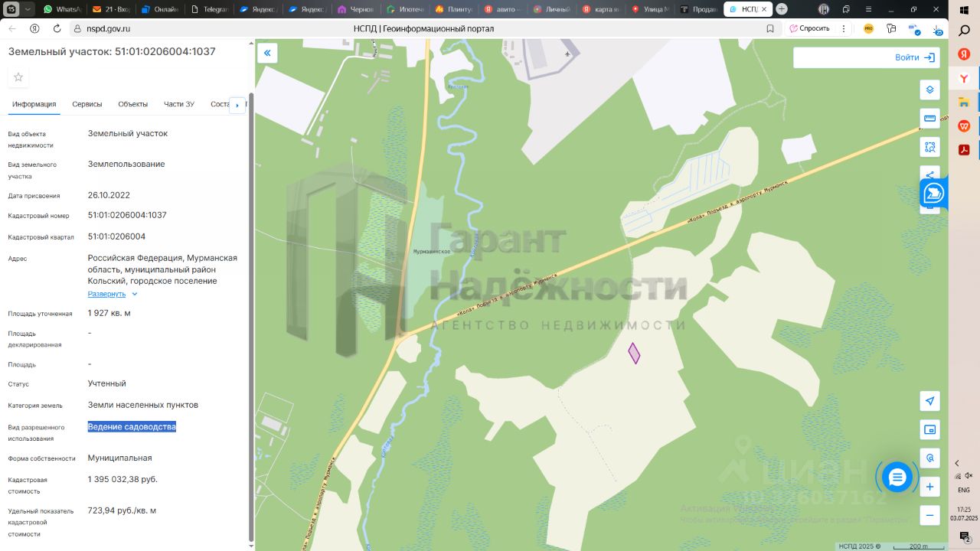This screenshot has height=551, width=980.
Task: Expand address details chevron
Action: [x=135, y=294]
